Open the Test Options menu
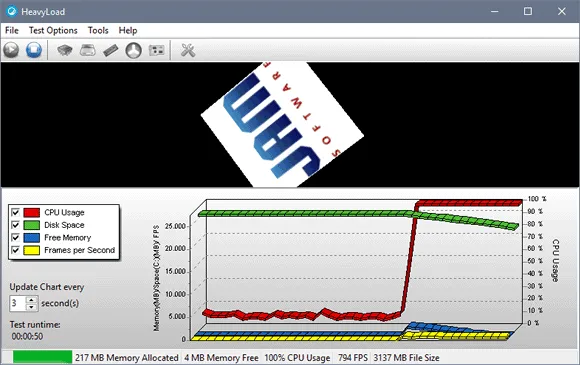Screen dimensions: 580x365 [53, 30]
